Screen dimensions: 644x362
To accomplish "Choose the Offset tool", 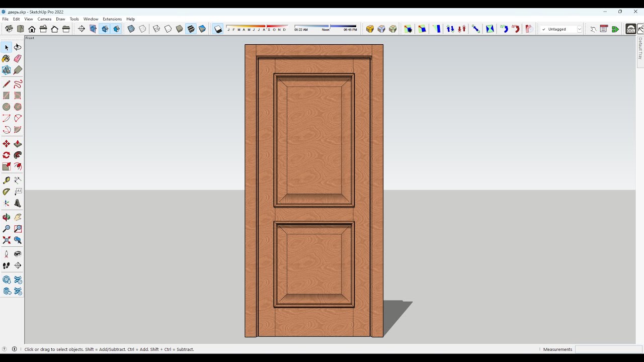I will (18, 166).
